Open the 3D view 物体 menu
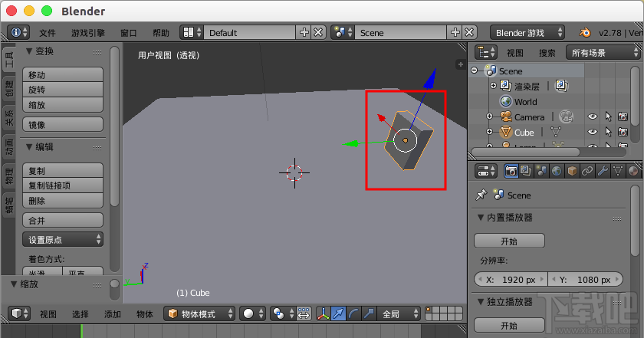Viewport: 644px width, 338px height. pyautogui.click(x=145, y=314)
